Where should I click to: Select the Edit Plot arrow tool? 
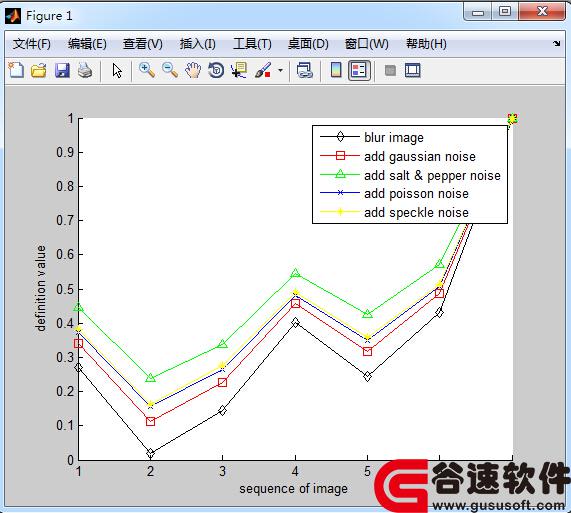(x=117, y=71)
